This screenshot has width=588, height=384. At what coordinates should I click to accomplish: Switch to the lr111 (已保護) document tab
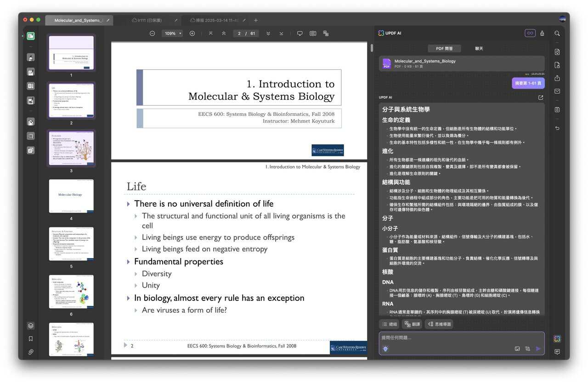coord(147,20)
